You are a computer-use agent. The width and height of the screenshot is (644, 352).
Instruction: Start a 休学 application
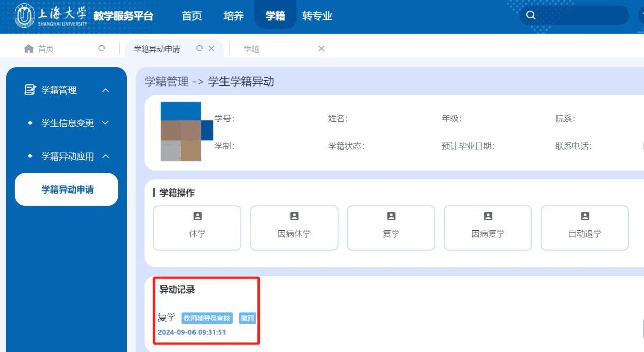(x=197, y=228)
